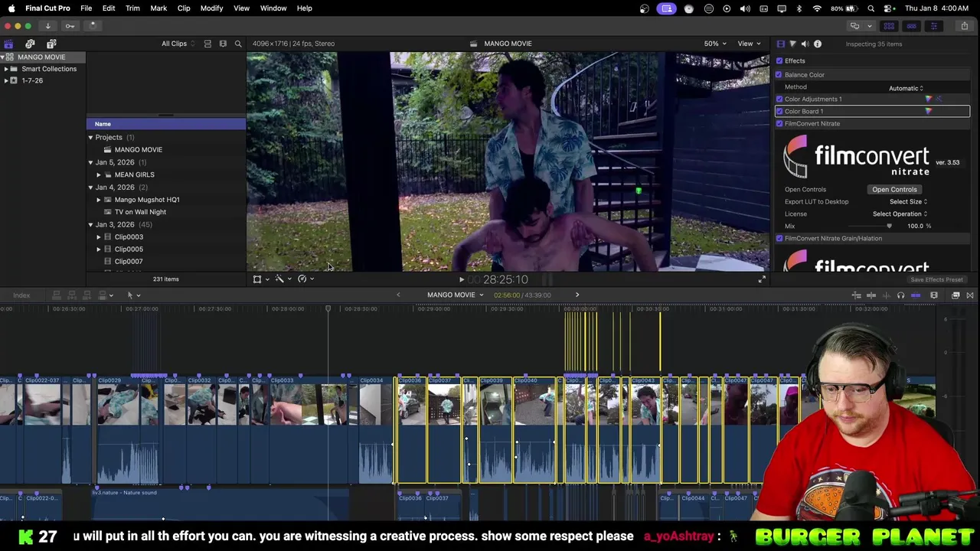Open the timeline Index button
This screenshot has height=551, width=980.
(21, 295)
